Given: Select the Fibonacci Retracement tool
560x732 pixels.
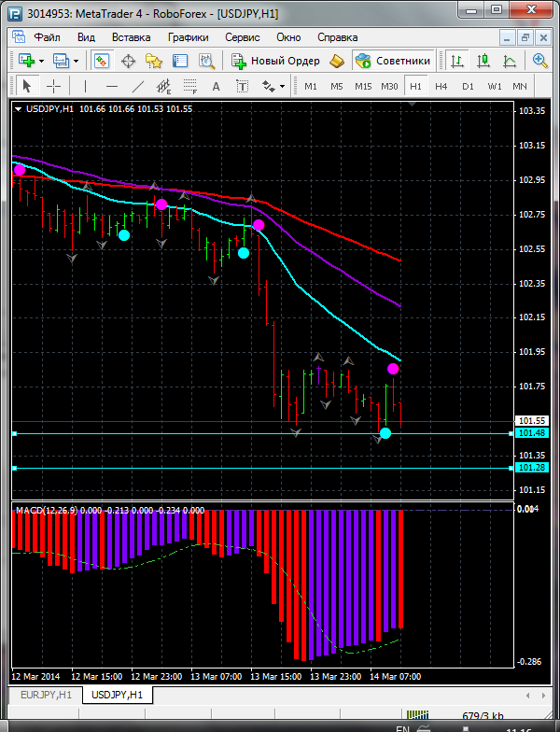Looking at the screenshot, I should (190, 86).
